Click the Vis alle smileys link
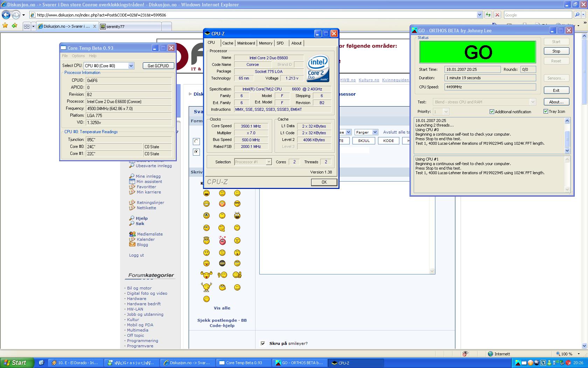 click(222, 308)
